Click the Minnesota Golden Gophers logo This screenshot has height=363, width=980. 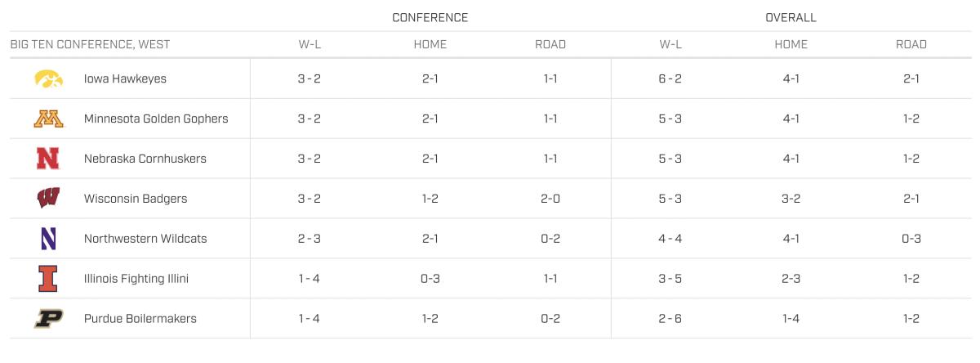pyautogui.click(x=48, y=119)
